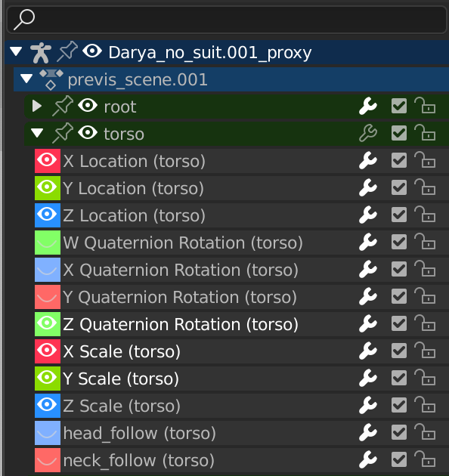Lock the neck_follow (torso) channel
The height and width of the screenshot is (476, 449).
(x=425, y=459)
